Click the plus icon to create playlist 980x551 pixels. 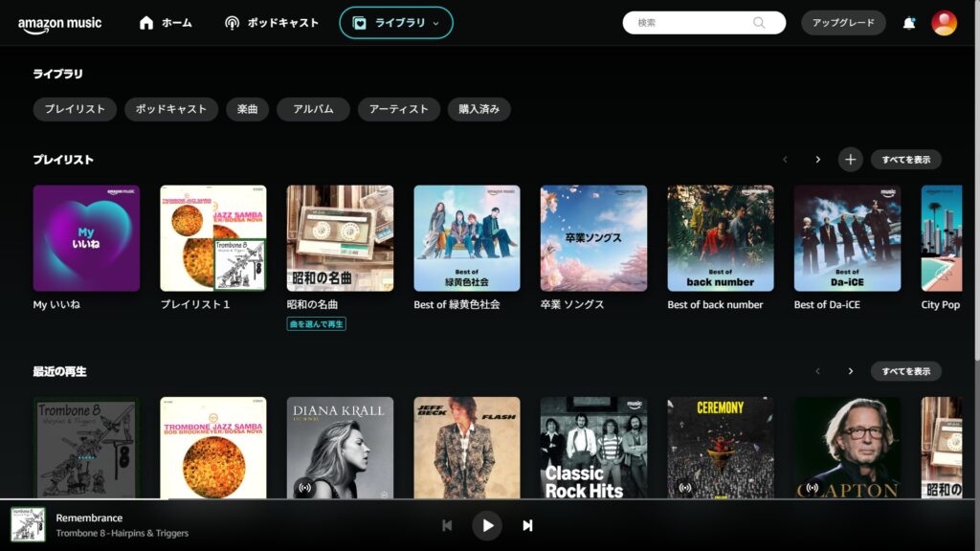[850, 160]
